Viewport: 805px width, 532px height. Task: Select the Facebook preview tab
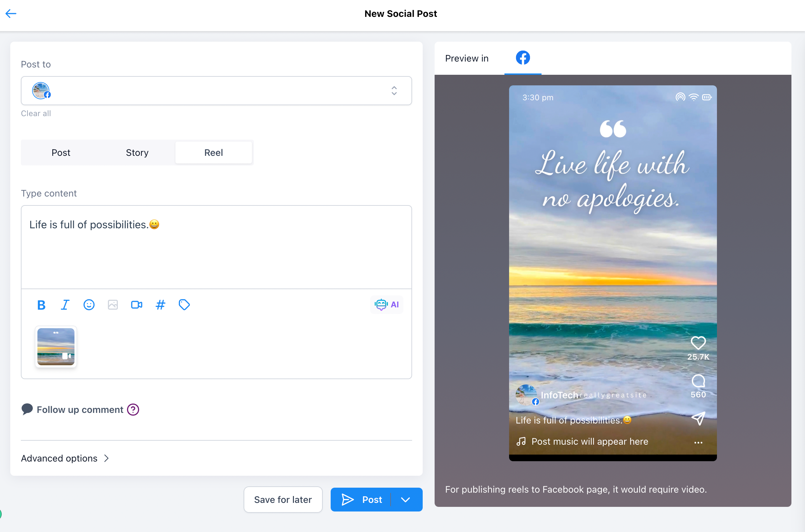click(523, 58)
